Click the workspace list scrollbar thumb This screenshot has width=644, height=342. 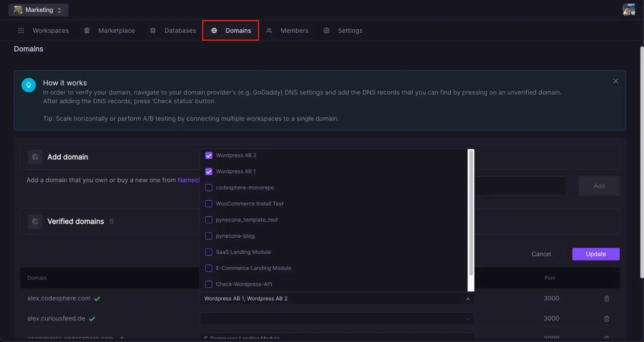pyautogui.click(x=471, y=212)
